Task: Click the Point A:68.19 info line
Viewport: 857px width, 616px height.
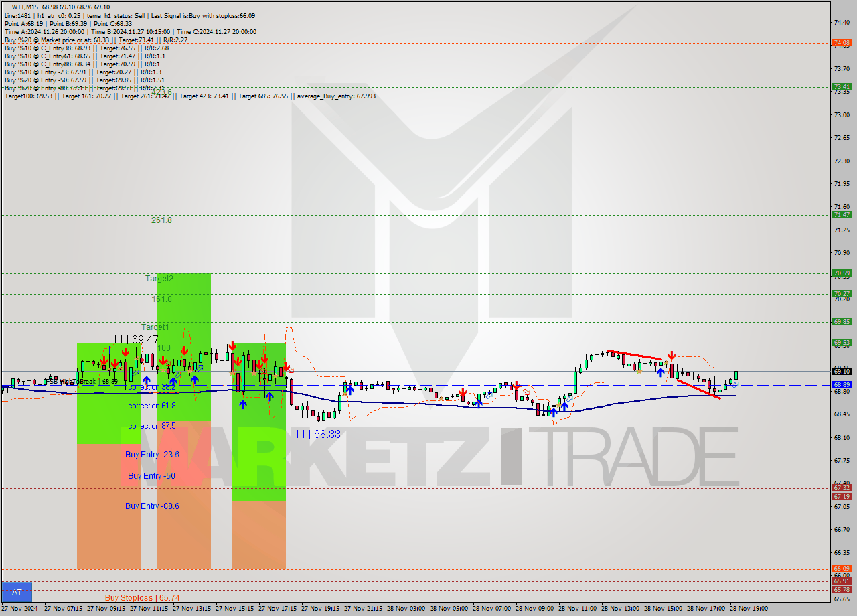Action: pos(68,23)
